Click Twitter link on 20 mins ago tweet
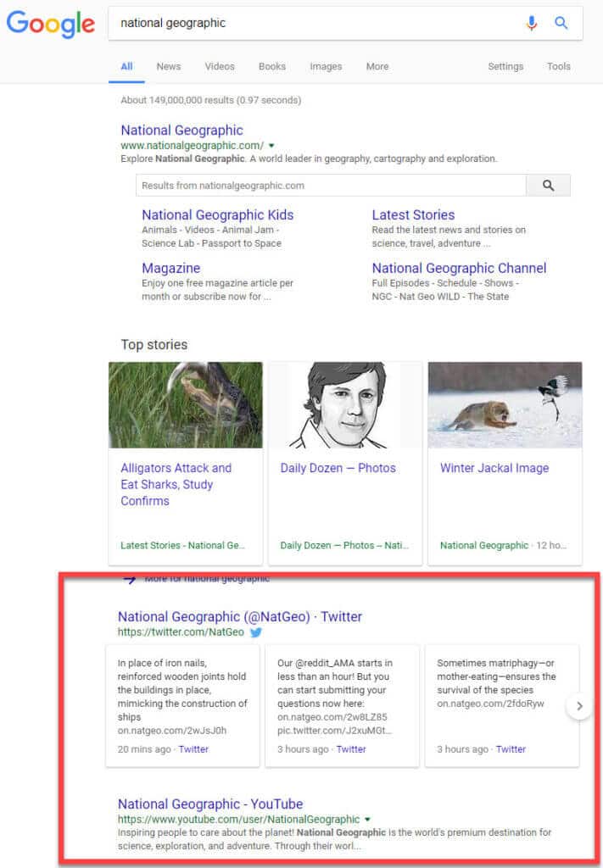This screenshot has width=603, height=868. [193, 749]
